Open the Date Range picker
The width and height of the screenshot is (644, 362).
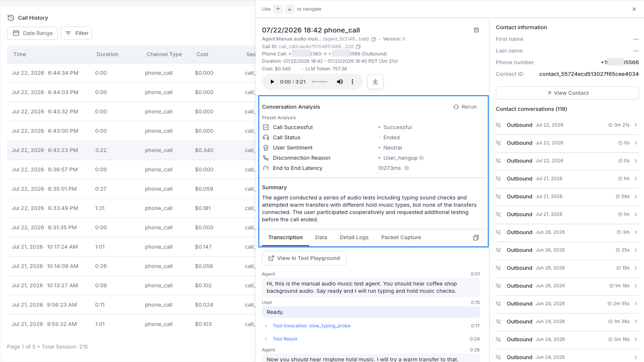coord(32,33)
